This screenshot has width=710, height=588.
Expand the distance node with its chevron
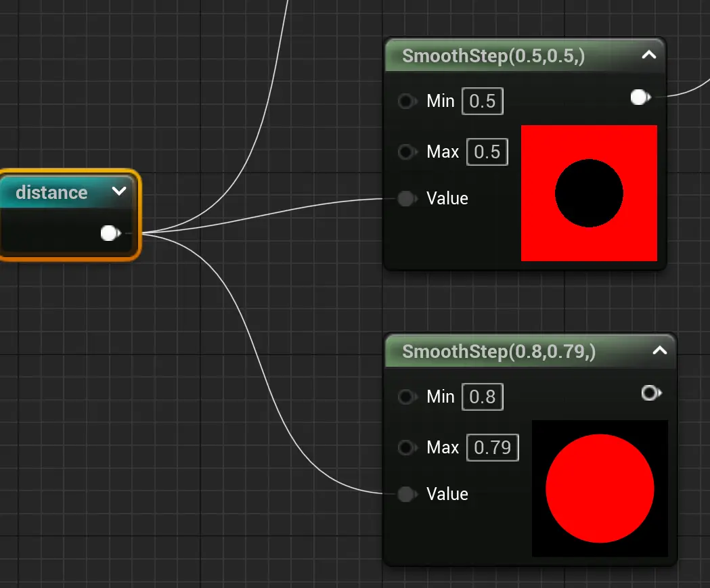click(119, 191)
